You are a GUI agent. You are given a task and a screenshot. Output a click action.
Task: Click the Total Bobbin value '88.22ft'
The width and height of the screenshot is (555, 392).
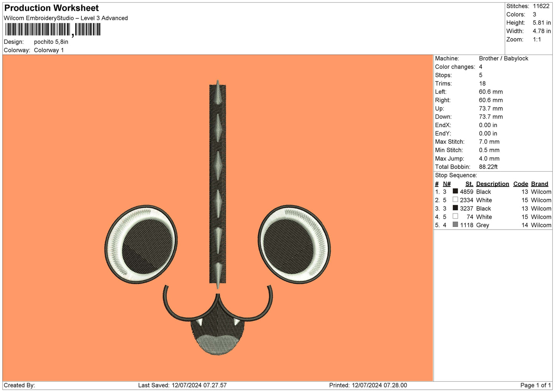(x=488, y=167)
